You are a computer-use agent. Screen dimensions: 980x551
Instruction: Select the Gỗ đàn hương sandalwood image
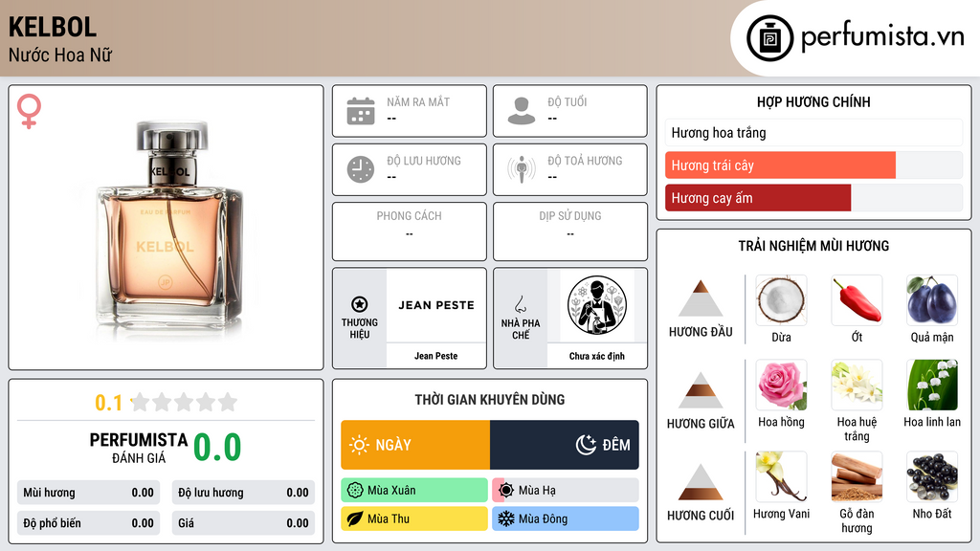tap(857, 476)
